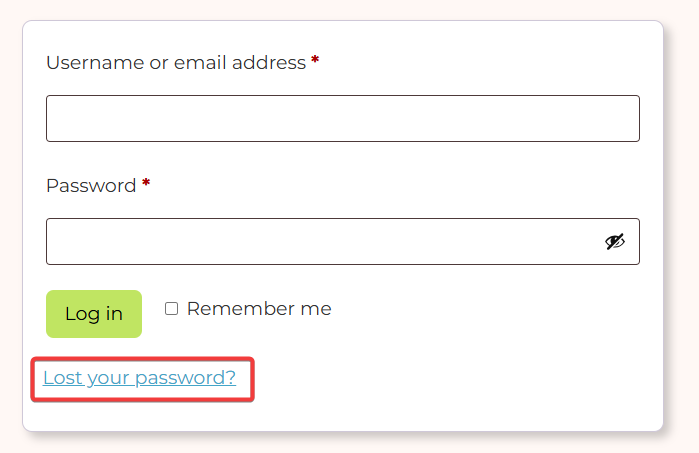Click the underlined Lost your password text

139,378
